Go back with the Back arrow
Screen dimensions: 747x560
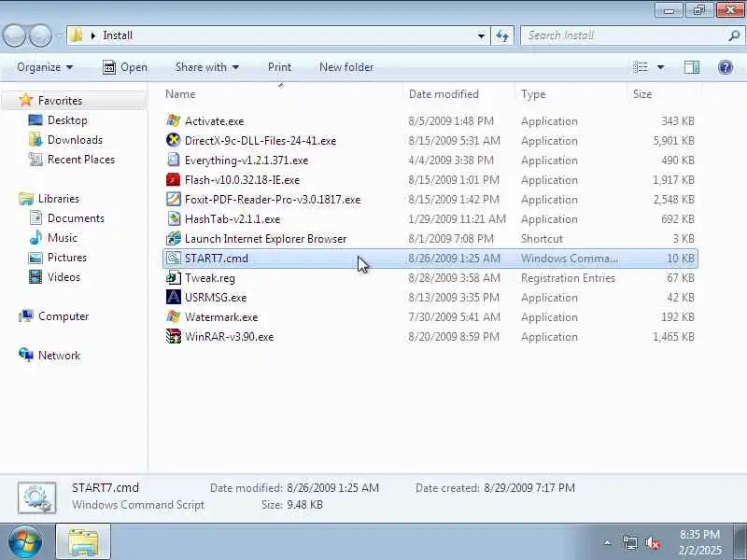pyautogui.click(x=15, y=35)
